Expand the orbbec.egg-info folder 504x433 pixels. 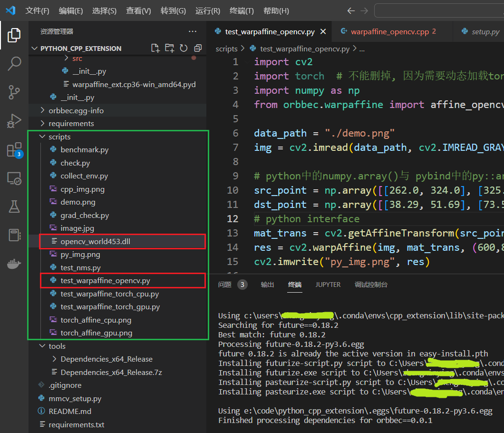click(x=76, y=110)
